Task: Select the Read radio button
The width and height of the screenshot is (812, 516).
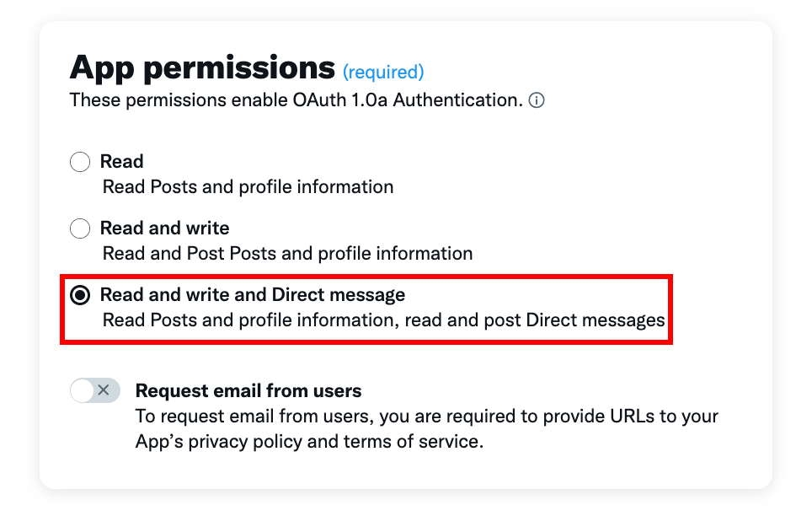Action: tap(80, 162)
